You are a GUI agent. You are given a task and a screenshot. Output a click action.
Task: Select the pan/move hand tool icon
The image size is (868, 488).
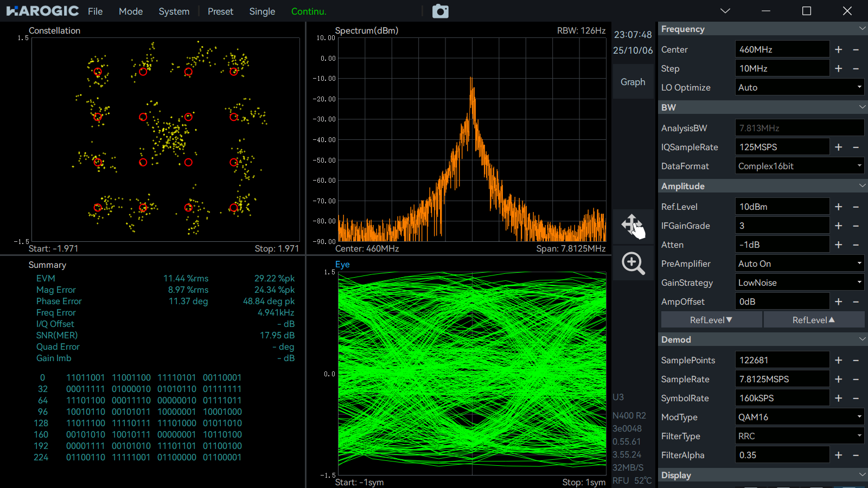633,226
